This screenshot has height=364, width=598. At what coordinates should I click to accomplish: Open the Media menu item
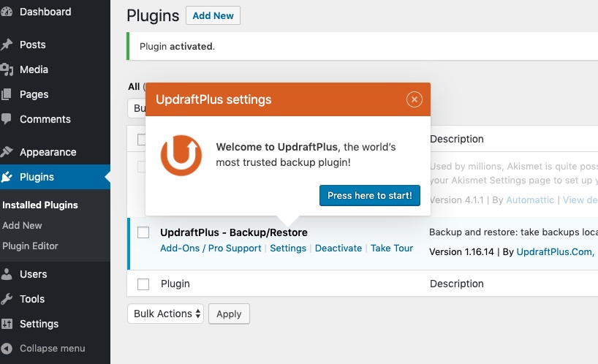pyautogui.click(x=34, y=69)
